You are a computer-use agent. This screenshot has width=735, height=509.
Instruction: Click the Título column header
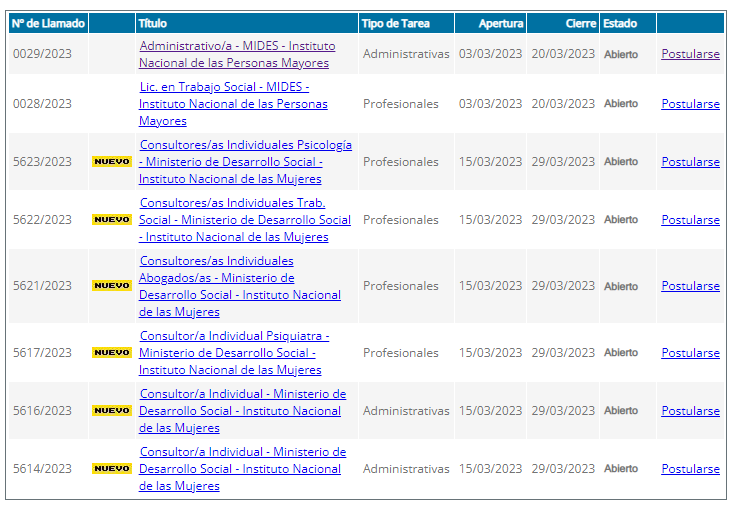point(247,23)
